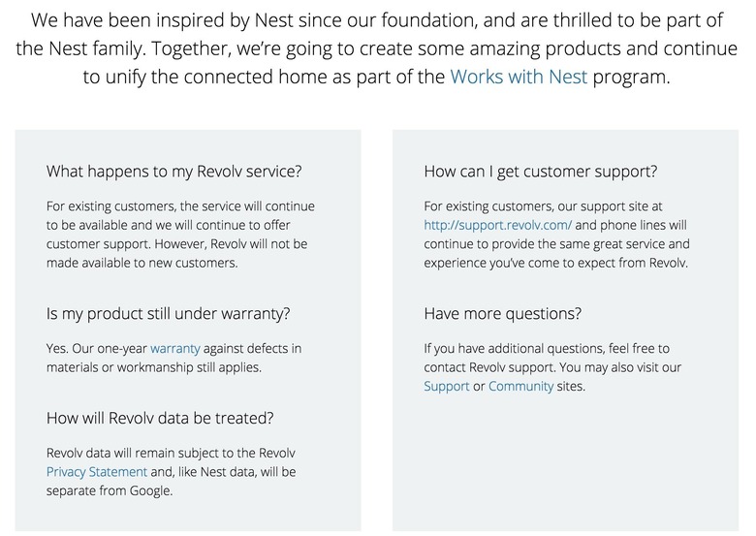Click the "How can I get customer support?" heading
This screenshot has width=756, height=536.
click(541, 172)
